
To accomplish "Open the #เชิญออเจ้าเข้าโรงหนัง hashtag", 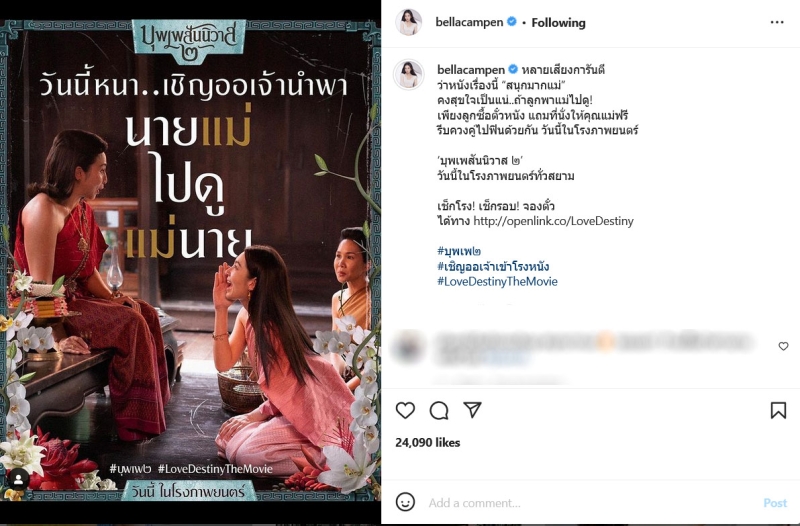I will [x=493, y=266].
